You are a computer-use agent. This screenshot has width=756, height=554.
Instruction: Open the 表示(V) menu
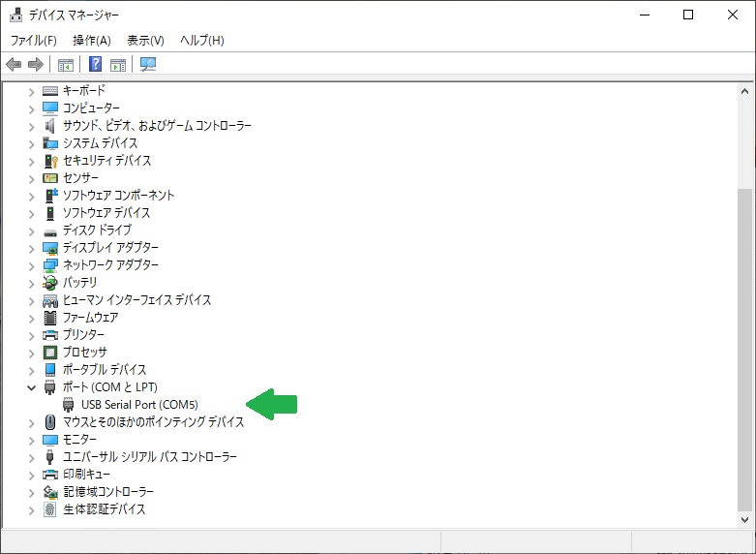coord(145,41)
